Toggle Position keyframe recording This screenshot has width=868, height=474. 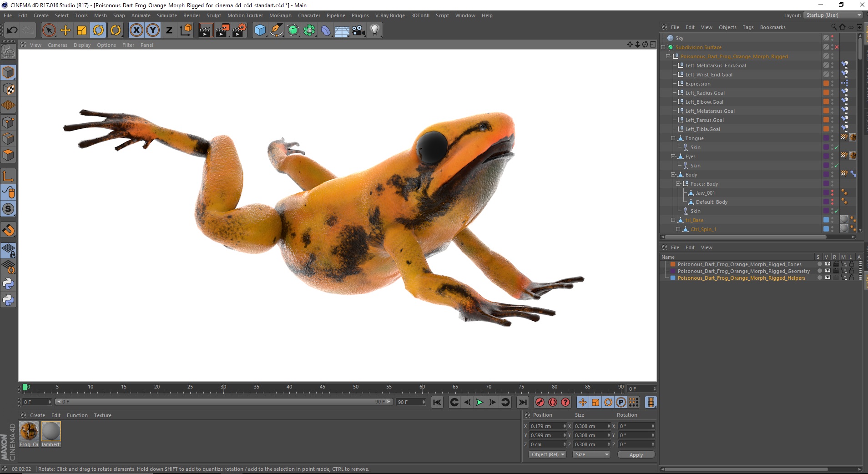[x=583, y=402]
